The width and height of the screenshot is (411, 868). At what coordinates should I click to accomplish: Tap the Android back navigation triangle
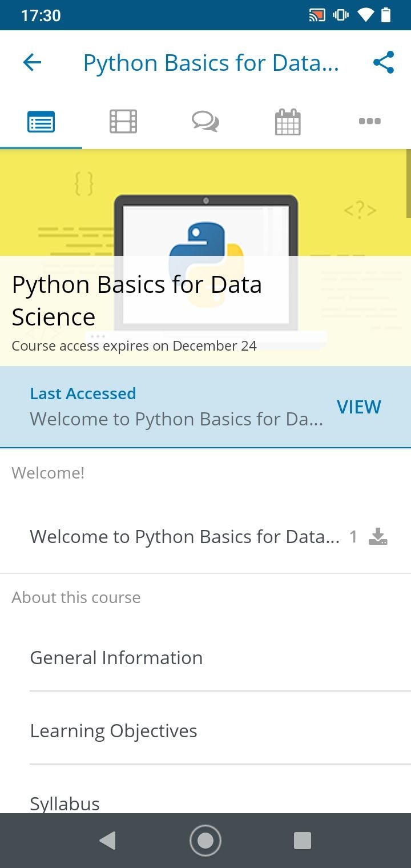coord(107,841)
